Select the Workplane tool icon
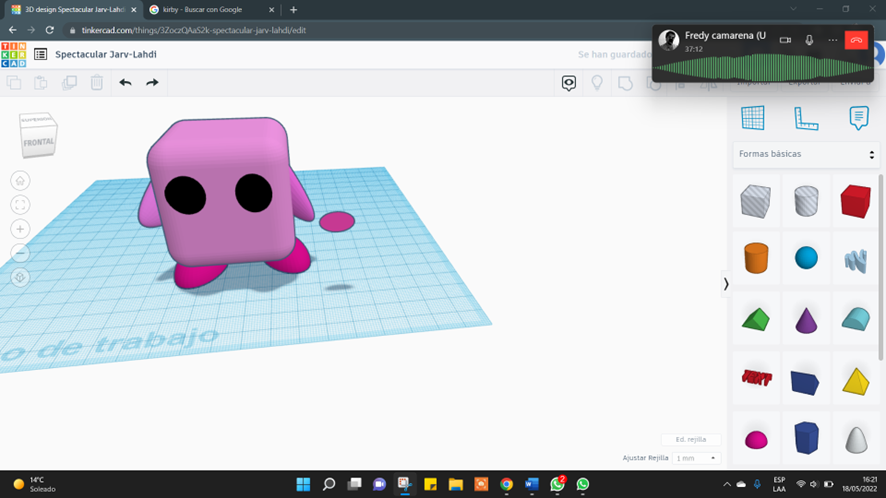 point(753,118)
